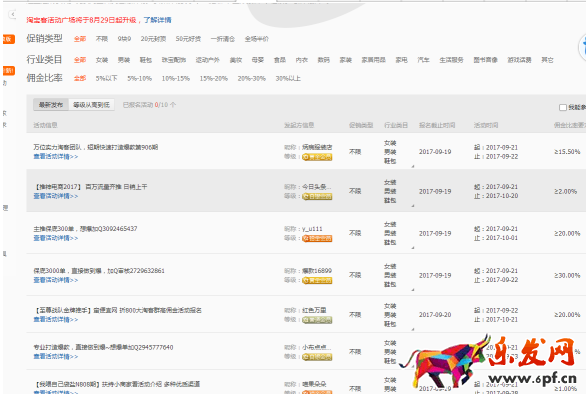Screen dimensions: 587x399
Task: Switch to the 等级从高到低 sort tab
Action: coord(91,105)
